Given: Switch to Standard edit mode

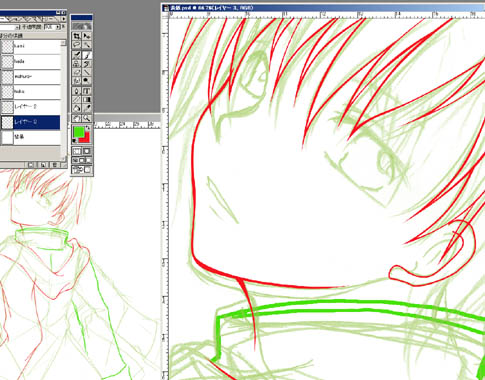Looking at the screenshot, I should tap(77, 151).
